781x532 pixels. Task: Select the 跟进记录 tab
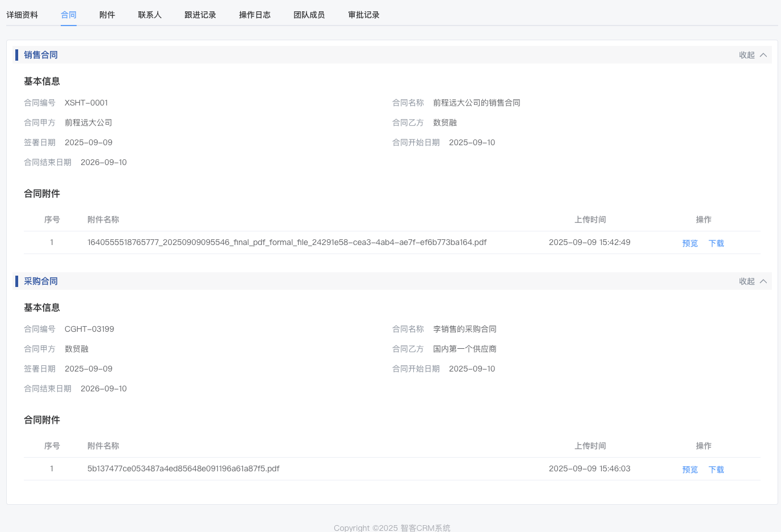(x=200, y=15)
